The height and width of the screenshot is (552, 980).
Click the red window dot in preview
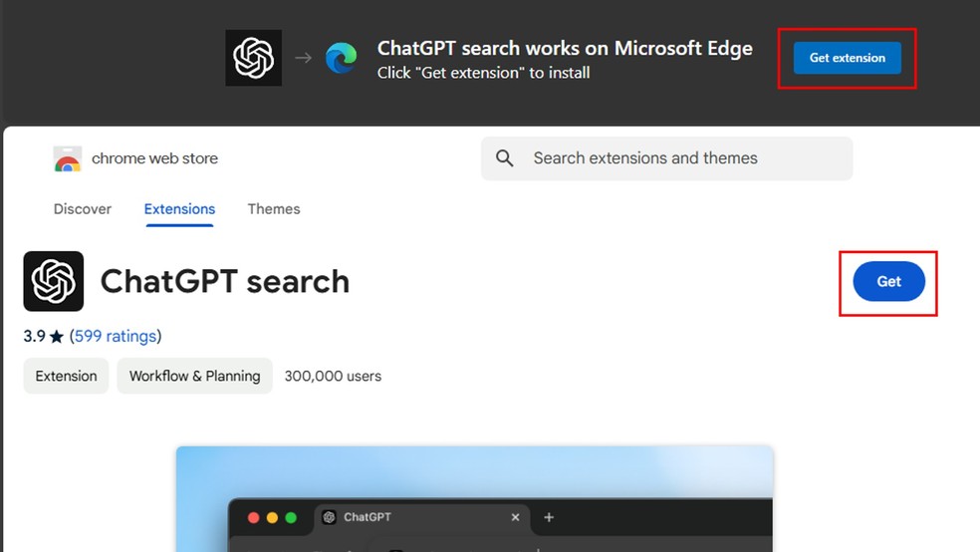253,517
